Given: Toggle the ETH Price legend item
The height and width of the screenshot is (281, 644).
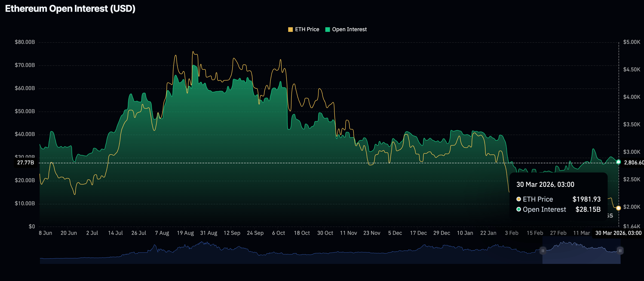Looking at the screenshot, I should (307, 30).
